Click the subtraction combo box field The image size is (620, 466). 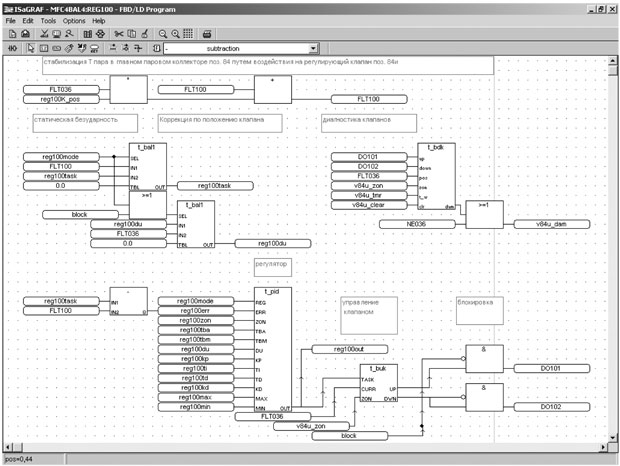coord(241,48)
